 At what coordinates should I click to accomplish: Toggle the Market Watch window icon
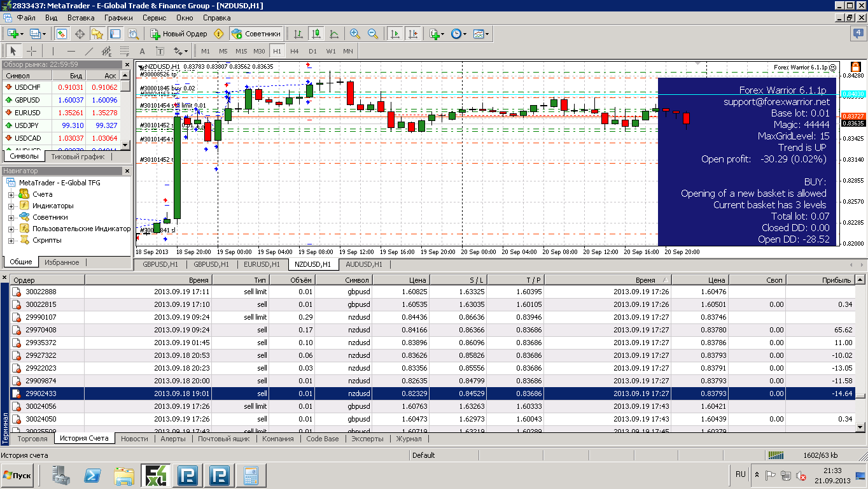62,34
